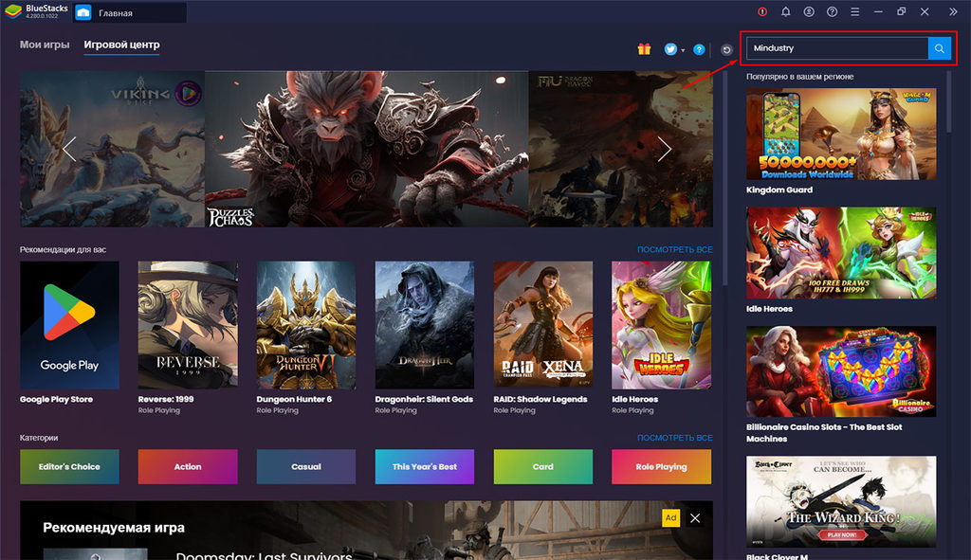Open Idle Heroes cover in recommendations
971x560 pixels.
(x=661, y=325)
